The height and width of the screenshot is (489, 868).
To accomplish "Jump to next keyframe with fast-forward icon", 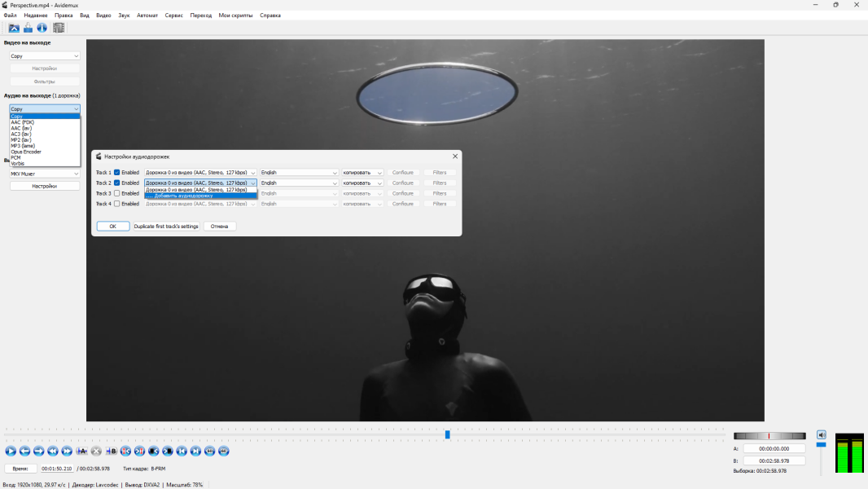I will click(x=67, y=452).
